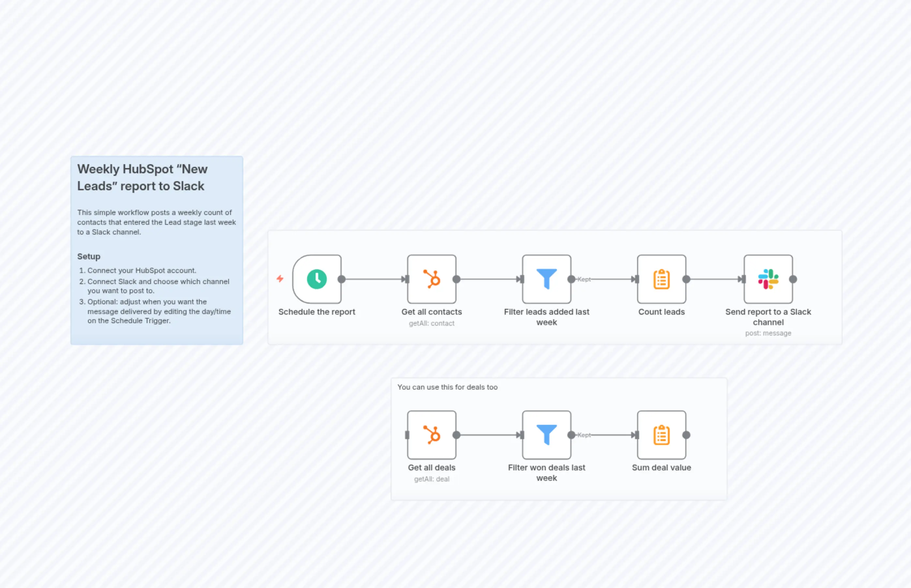Select the Schedule the report clock icon

pos(317,279)
